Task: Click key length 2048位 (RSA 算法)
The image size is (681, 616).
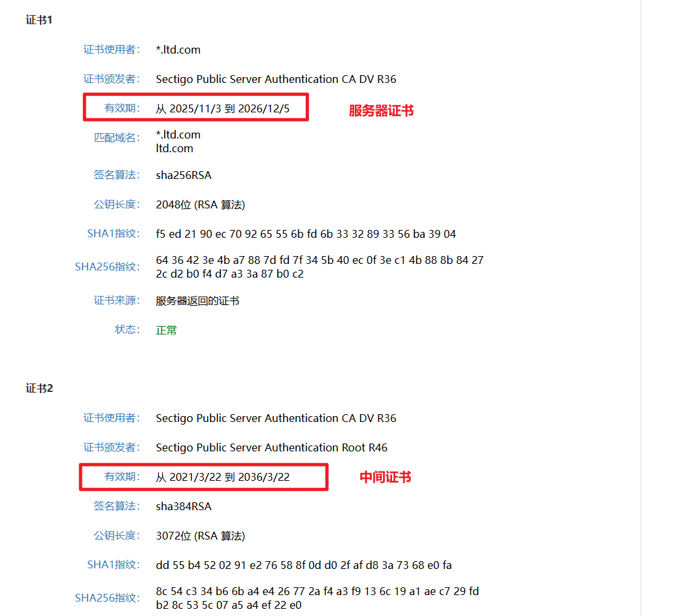Action: pos(200,204)
